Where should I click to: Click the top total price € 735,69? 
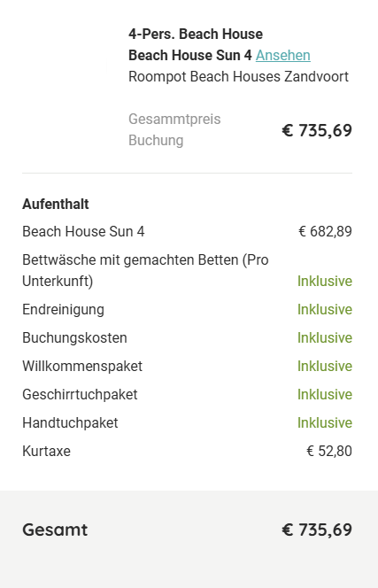pyautogui.click(x=317, y=130)
